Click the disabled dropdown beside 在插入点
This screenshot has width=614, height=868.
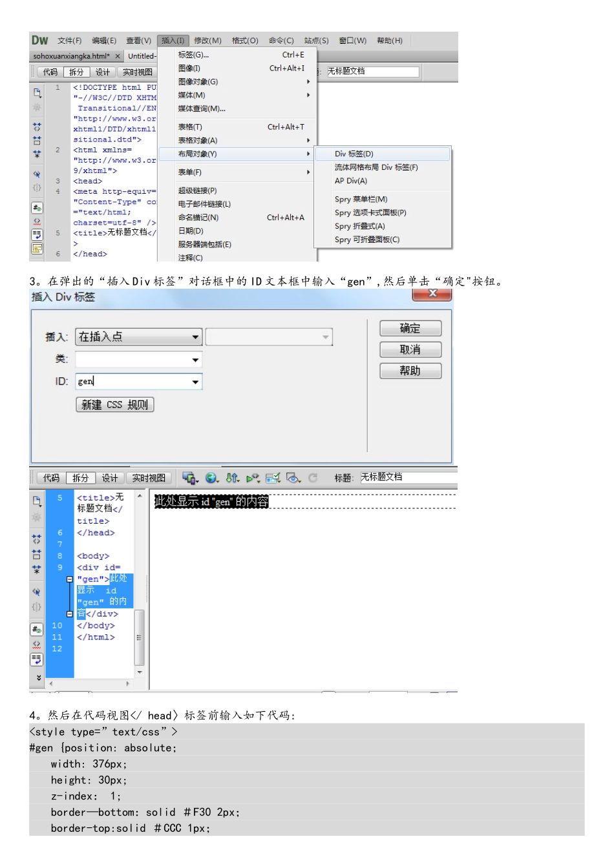pos(269,337)
